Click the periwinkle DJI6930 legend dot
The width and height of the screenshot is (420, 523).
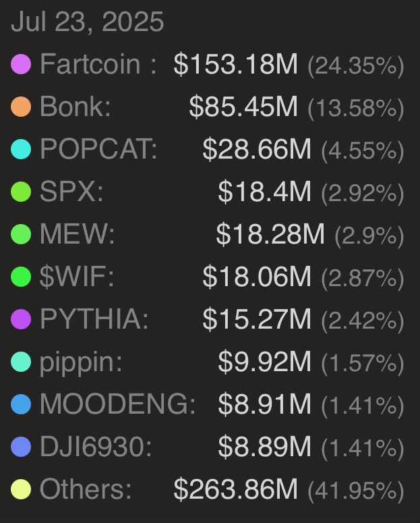(21, 447)
